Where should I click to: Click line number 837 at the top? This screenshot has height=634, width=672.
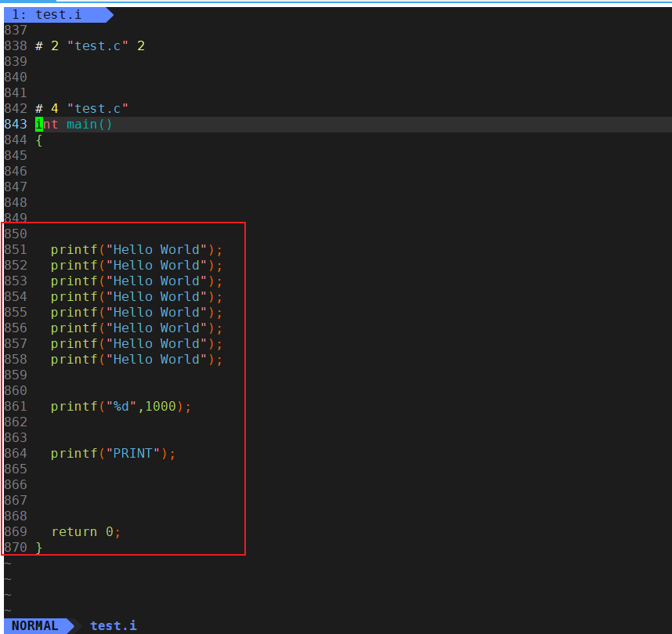(16, 31)
